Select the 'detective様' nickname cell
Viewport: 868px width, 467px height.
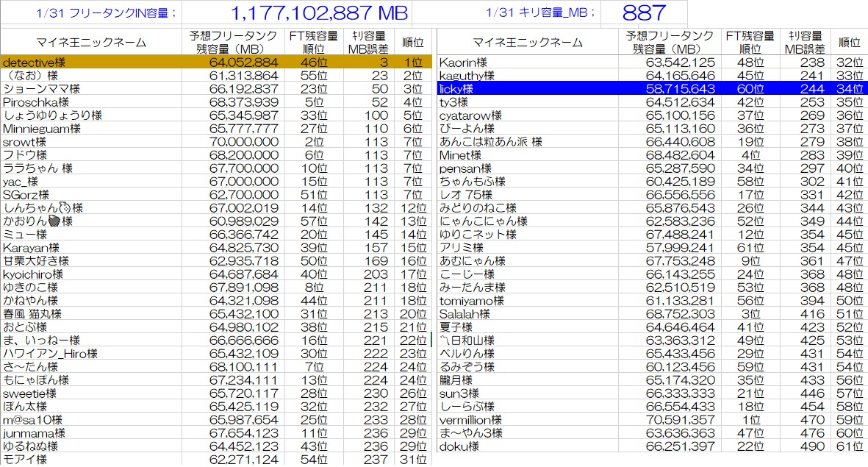pyautogui.click(x=91, y=62)
